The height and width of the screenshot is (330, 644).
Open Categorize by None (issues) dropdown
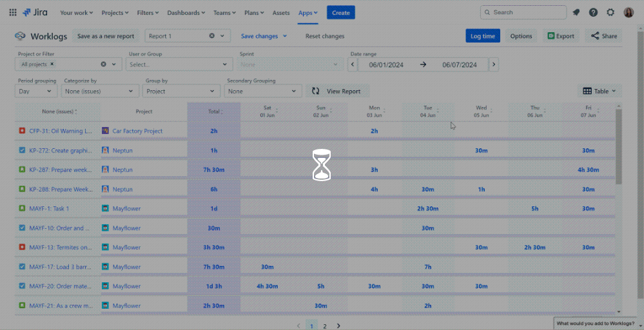click(x=100, y=91)
